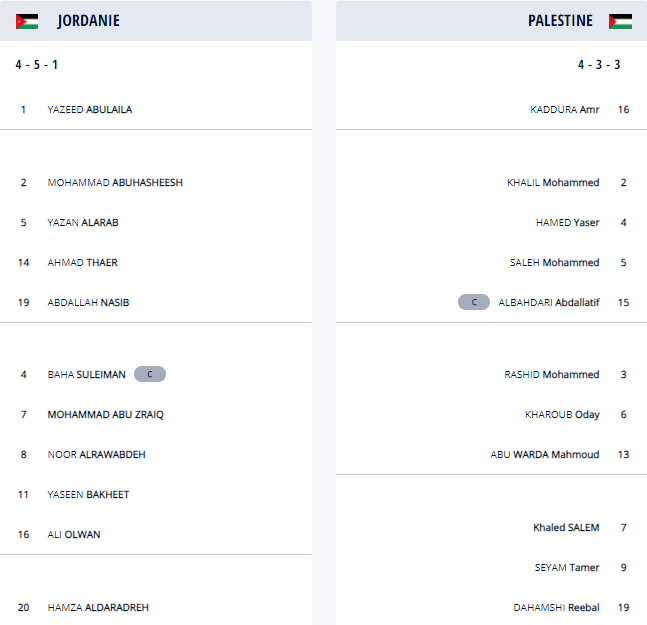Click Khaled Salem's name
647x625 pixels.
(x=566, y=527)
